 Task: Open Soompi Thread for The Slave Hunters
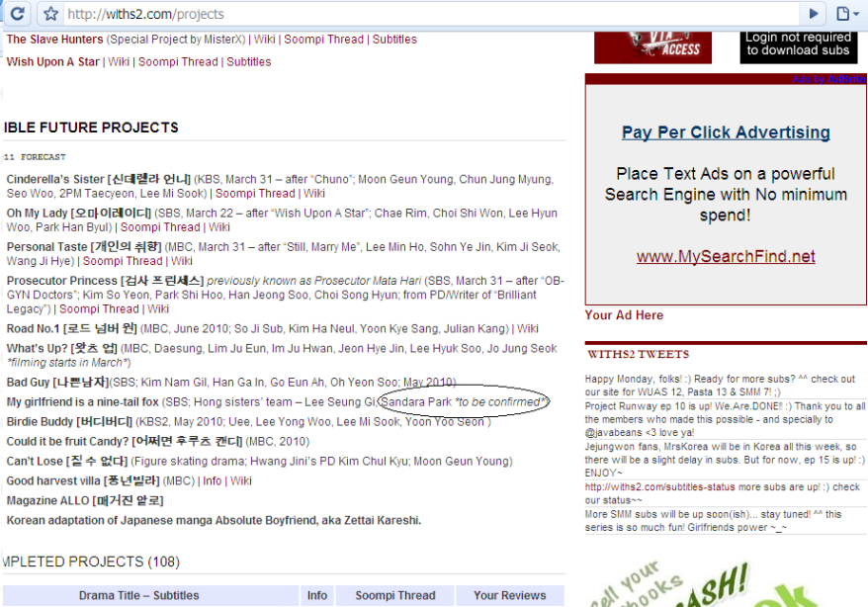pos(324,40)
